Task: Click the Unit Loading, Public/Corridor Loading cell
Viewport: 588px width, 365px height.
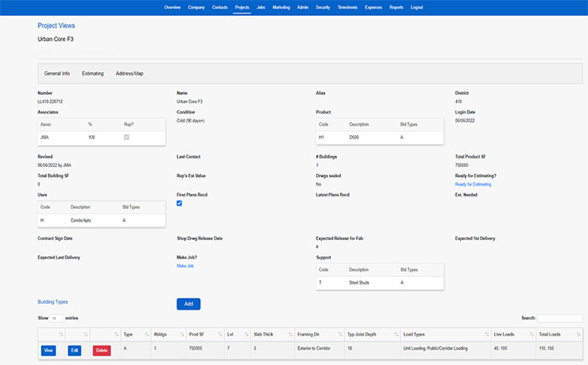Action: click(435, 348)
